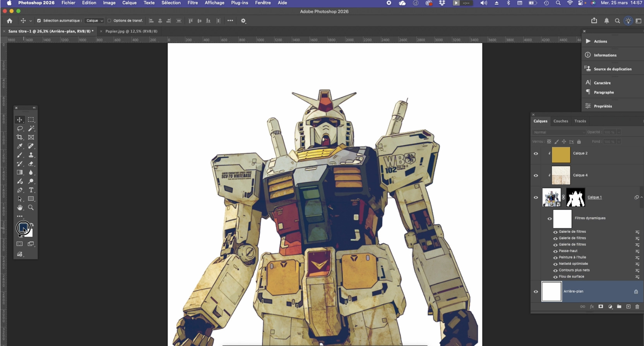
Task: Collapse Calque 1 smart filters list
Action: [x=641, y=197]
